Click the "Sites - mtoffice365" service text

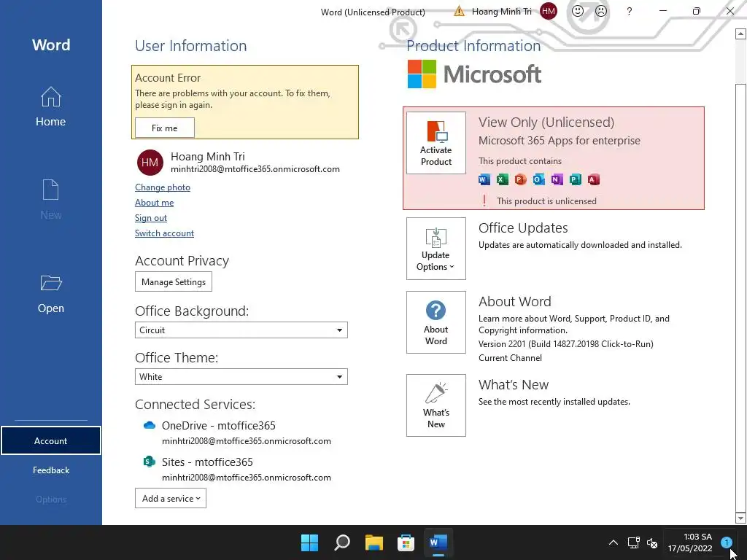(207, 462)
